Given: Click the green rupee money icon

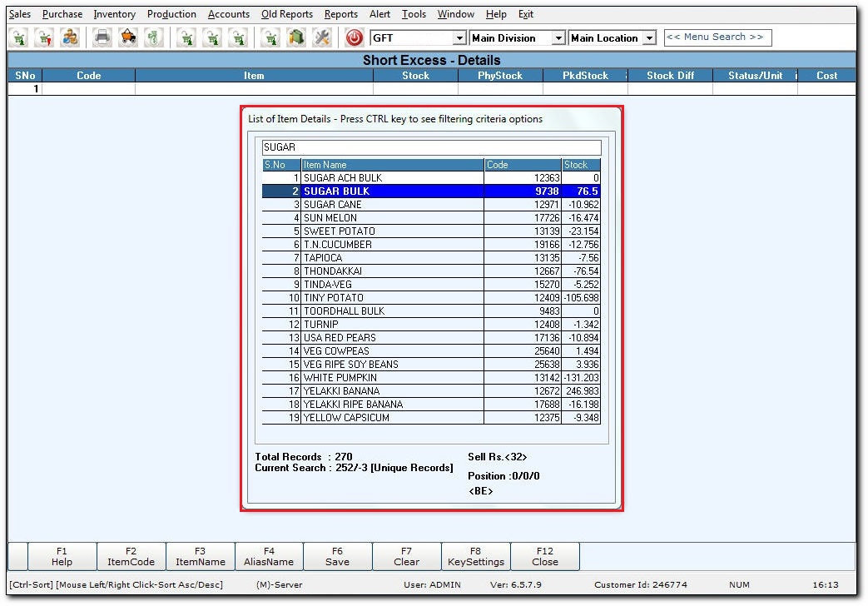Looking at the screenshot, I should tap(153, 37).
